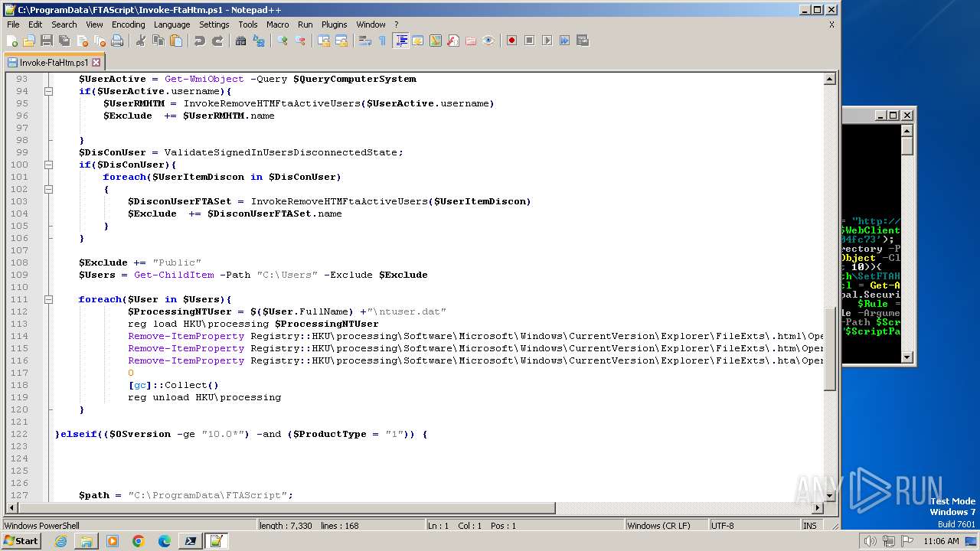The height and width of the screenshot is (551, 980).
Task: Toggle the Document Map panel icon
Action: (436, 41)
